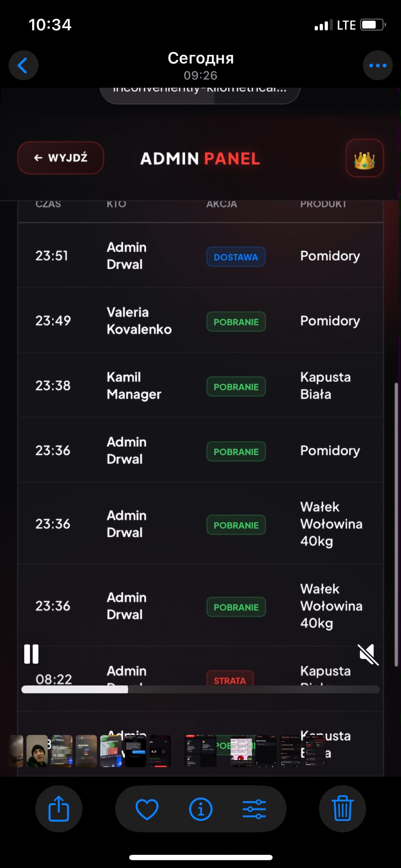
Task: Click POBRANIE badge in Valeria Kovalenko row
Action: [x=236, y=322]
